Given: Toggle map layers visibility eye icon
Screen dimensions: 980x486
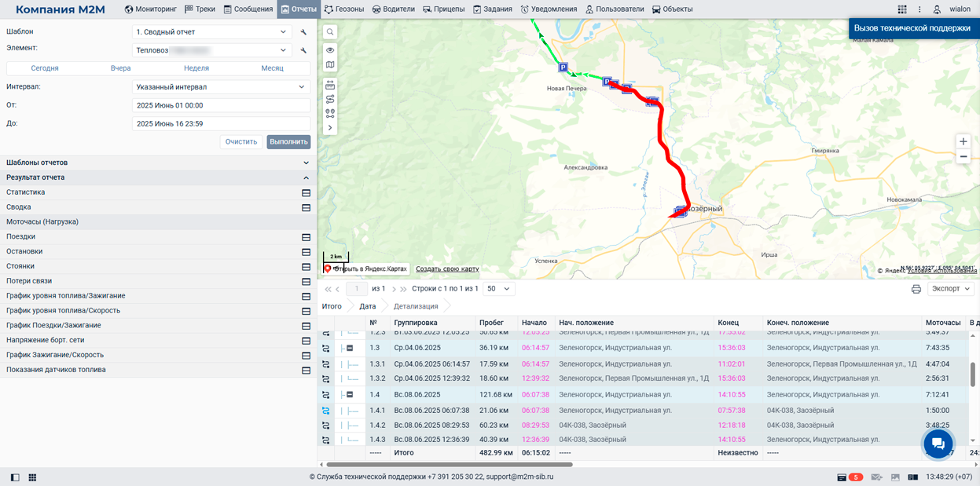Looking at the screenshot, I should tap(330, 49).
